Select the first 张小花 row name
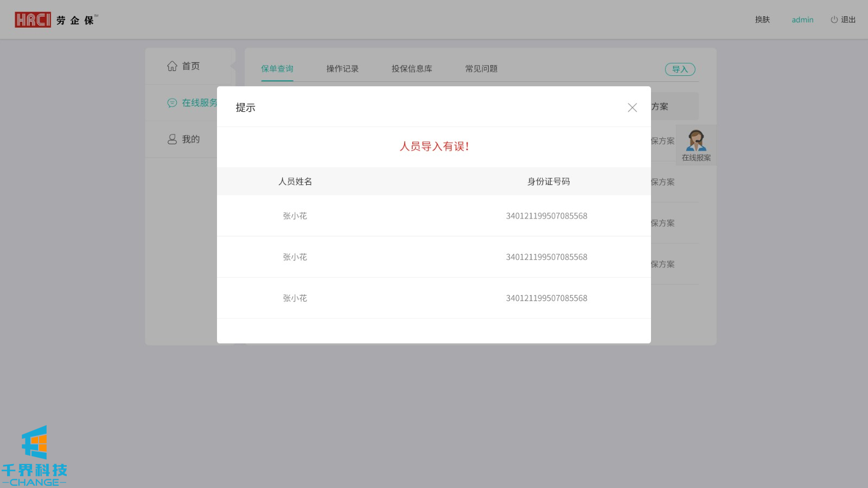 (295, 216)
